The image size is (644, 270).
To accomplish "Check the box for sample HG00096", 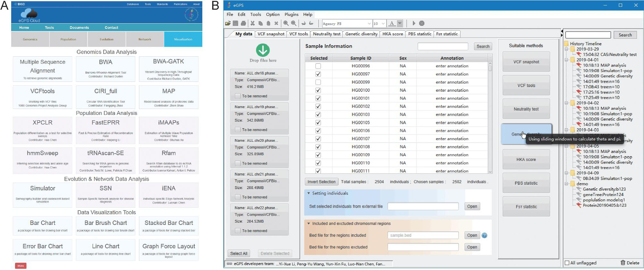I will pos(318,66).
